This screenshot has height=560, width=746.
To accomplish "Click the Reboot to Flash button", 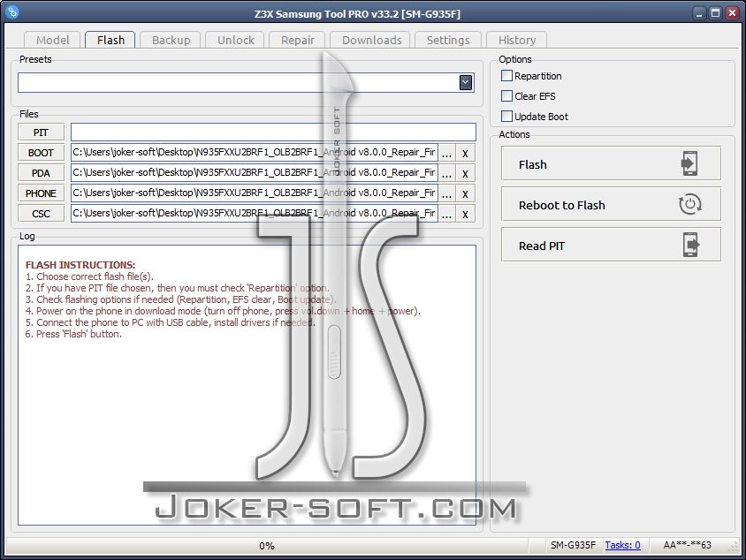I will pos(611,204).
